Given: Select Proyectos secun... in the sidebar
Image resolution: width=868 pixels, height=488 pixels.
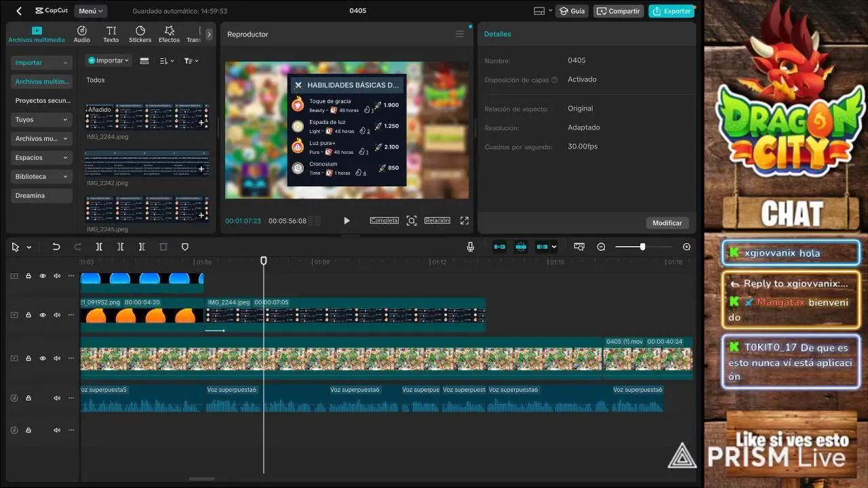Looking at the screenshot, I should click(x=41, y=100).
